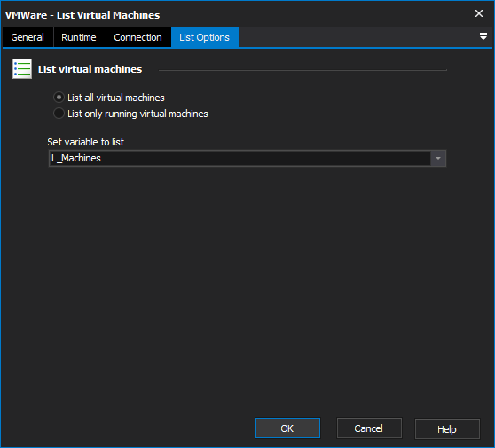Click the List only running machines label text
The image size is (495, 448).
coord(137,114)
